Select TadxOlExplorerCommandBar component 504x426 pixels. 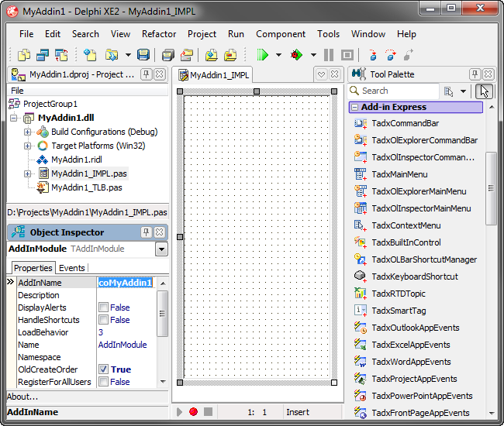click(x=424, y=140)
